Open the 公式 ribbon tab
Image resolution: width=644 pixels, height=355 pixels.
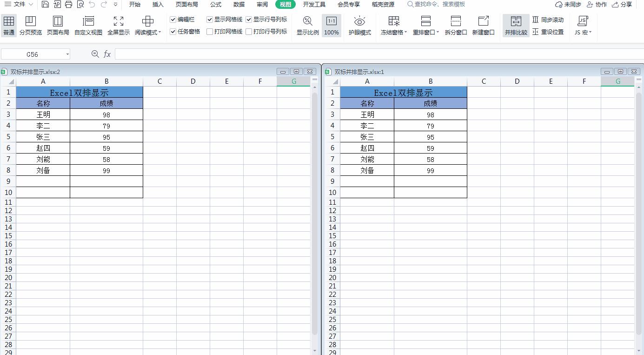[x=215, y=5]
